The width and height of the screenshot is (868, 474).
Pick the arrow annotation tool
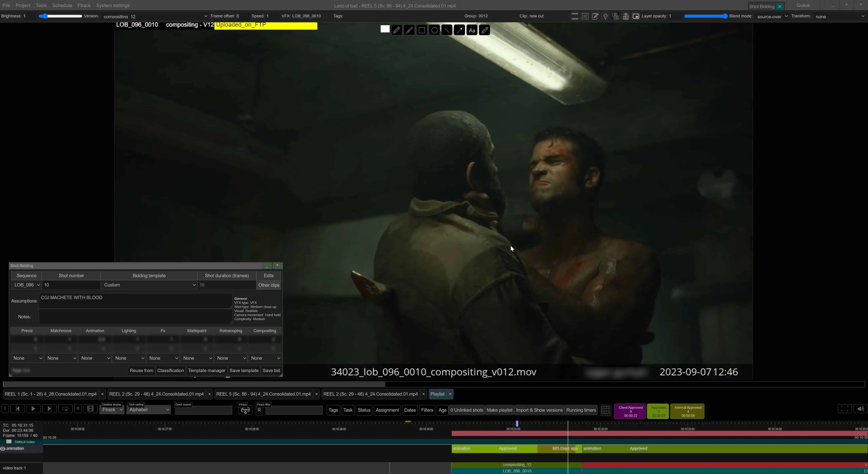459,30
